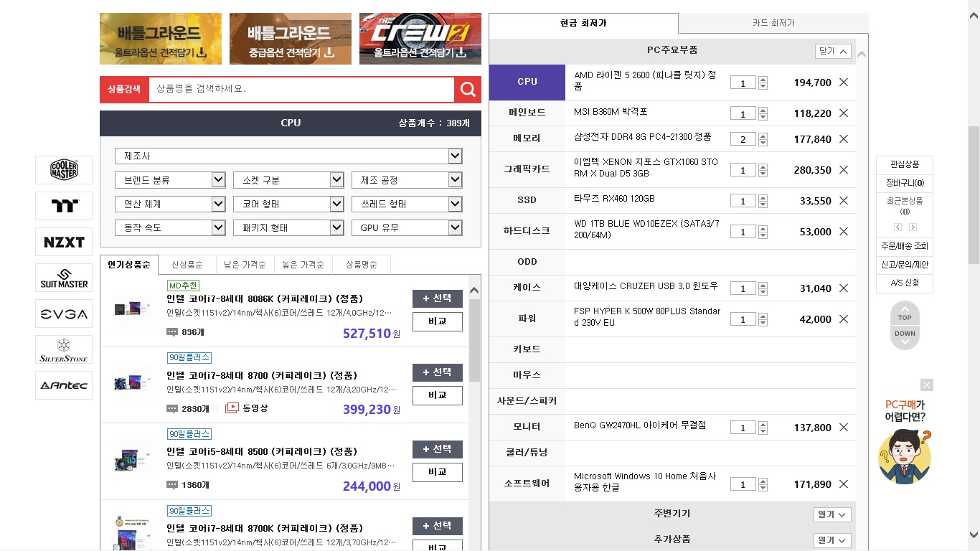This screenshot has width=980, height=551.
Task: Open the 장바구니 cart link
Action: (905, 183)
